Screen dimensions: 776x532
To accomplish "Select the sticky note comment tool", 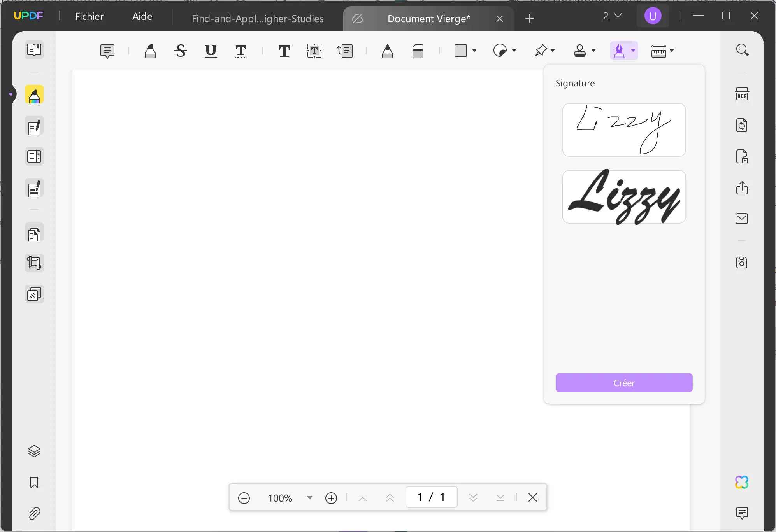I will coord(107,51).
